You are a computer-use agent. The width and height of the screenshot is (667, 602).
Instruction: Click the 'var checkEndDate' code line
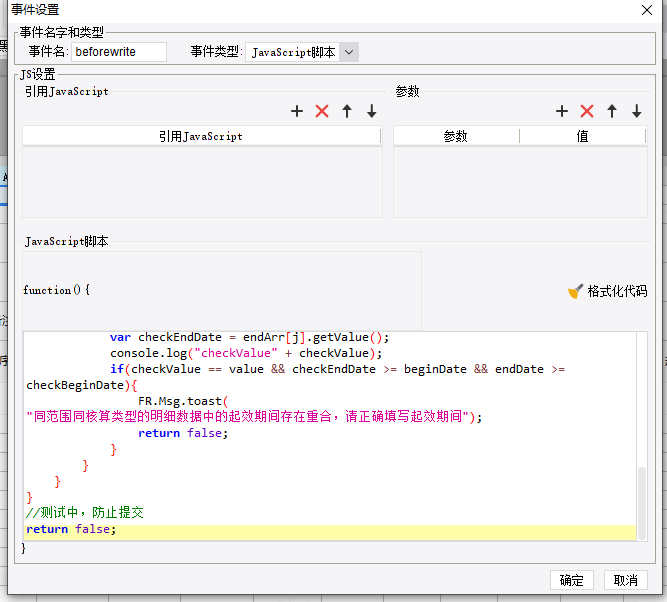click(249, 337)
